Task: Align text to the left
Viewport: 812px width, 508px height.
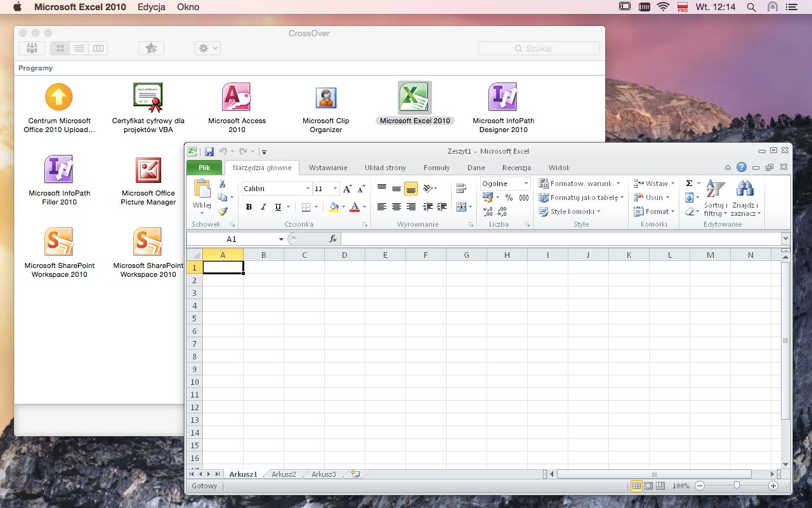Action: coord(382,207)
